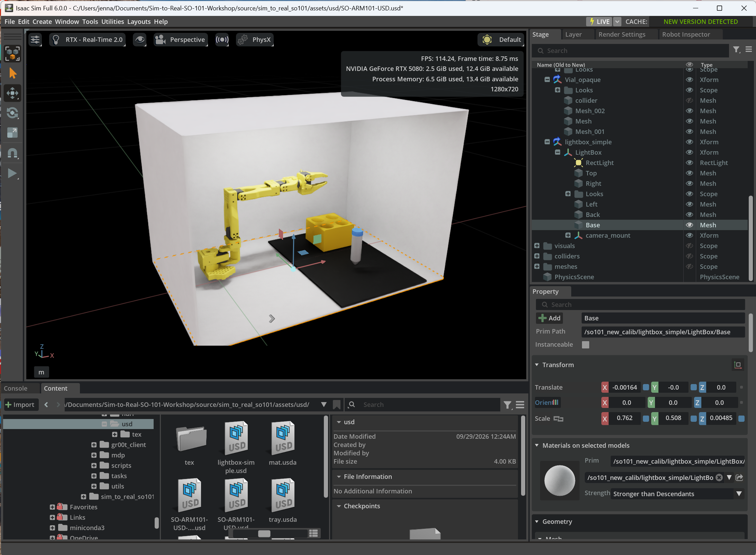The width and height of the screenshot is (756, 555).
Task: Toggle grid/list view icon in Content browser
Action: pyautogui.click(x=313, y=533)
